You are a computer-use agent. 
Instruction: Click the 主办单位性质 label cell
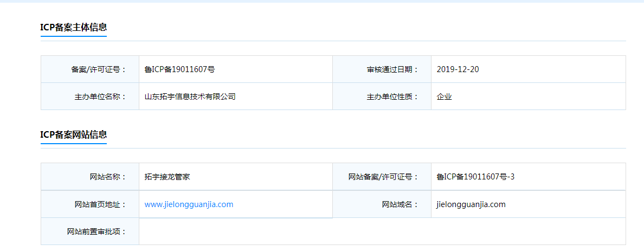pos(382,96)
